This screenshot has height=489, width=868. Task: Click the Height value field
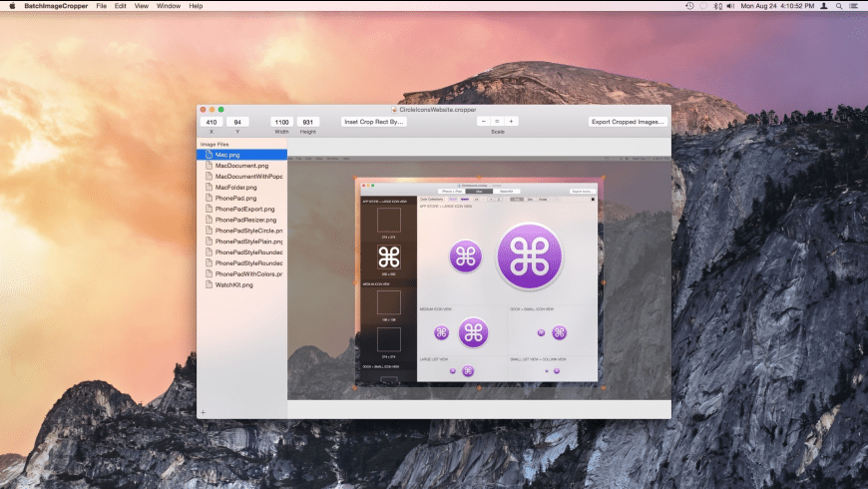tap(308, 122)
